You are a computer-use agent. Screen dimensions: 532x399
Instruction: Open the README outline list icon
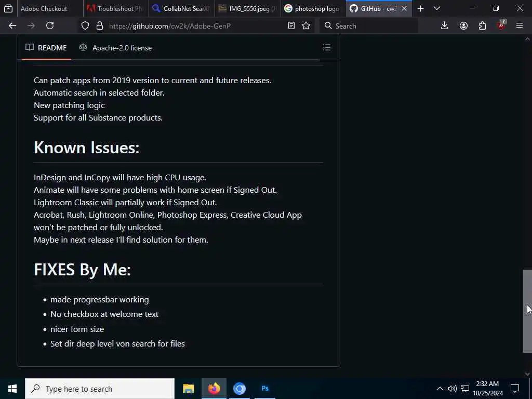[x=326, y=47]
